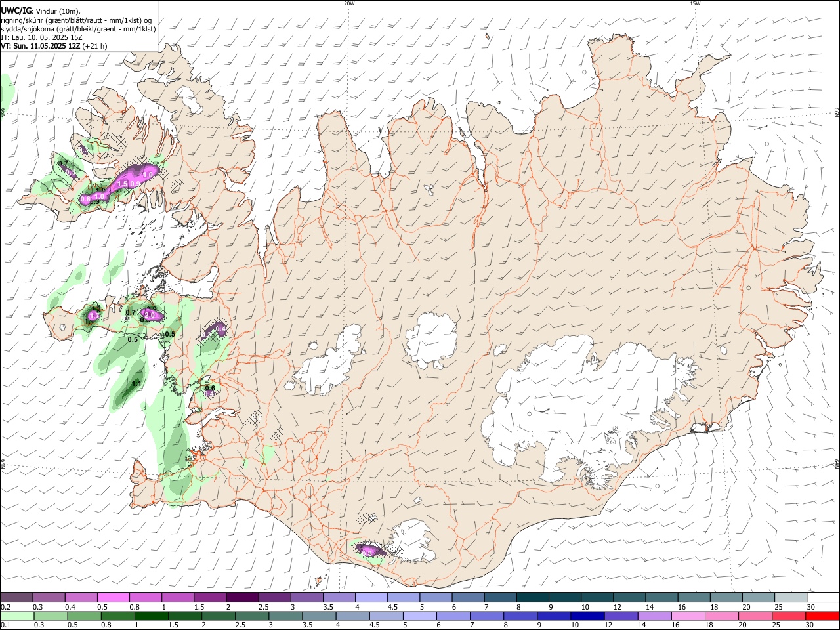The width and height of the screenshot is (840, 630).
Task: Click the light violet 14–16 rain scale swatch
Action: point(654,616)
